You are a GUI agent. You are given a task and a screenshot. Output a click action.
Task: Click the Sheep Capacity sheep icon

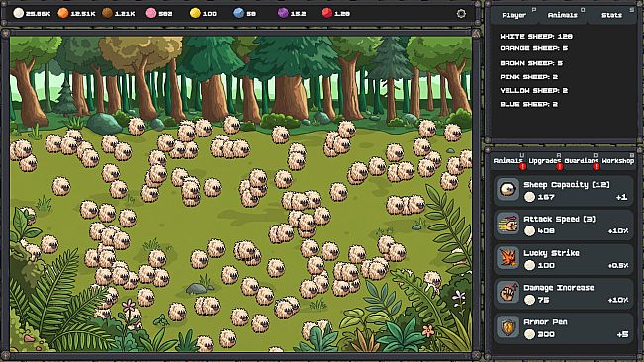point(508,190)
